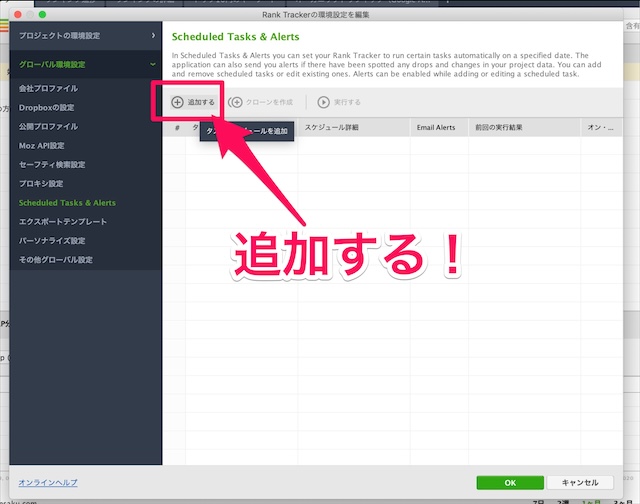
Task: Select Scheduled Tasks & Alerts sidebar item
Action: click(67, 203)
